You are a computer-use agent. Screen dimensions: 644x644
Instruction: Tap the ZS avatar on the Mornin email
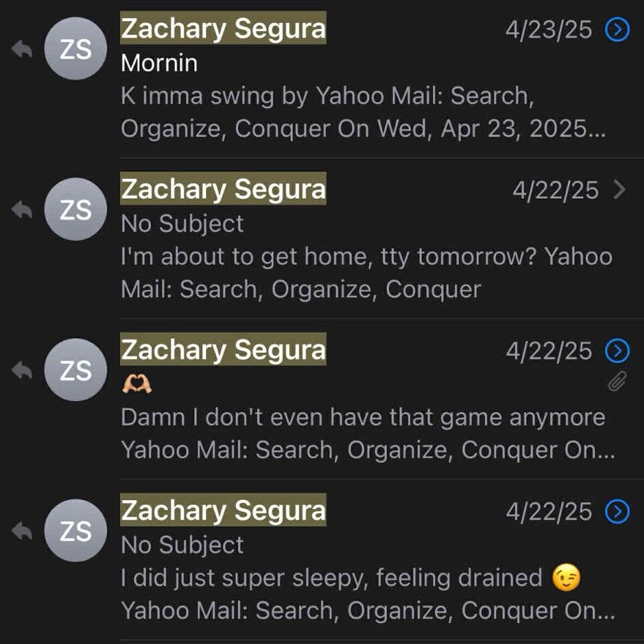click(75, 49)
